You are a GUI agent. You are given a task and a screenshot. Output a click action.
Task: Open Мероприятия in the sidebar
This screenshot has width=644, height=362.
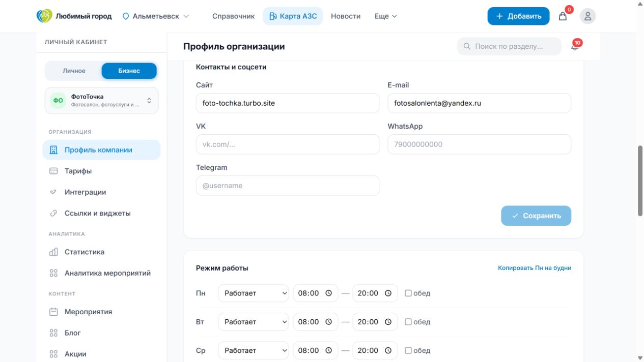tap(101, 312)
